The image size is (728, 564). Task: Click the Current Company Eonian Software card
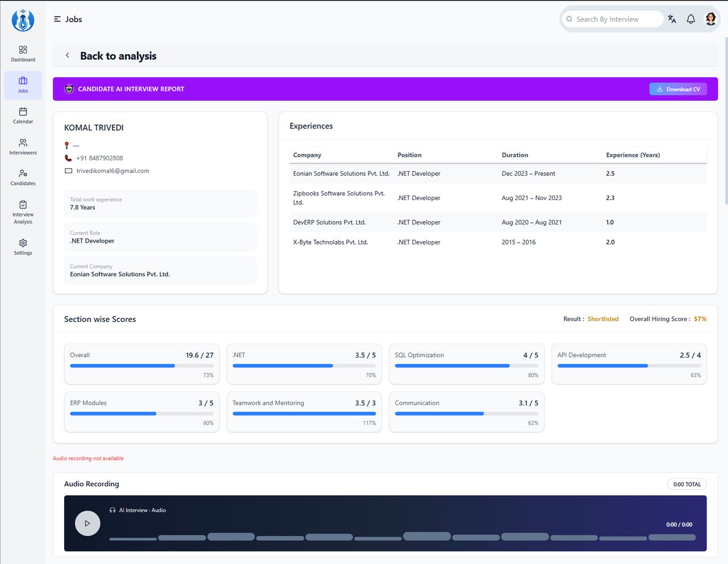(160, 270)
